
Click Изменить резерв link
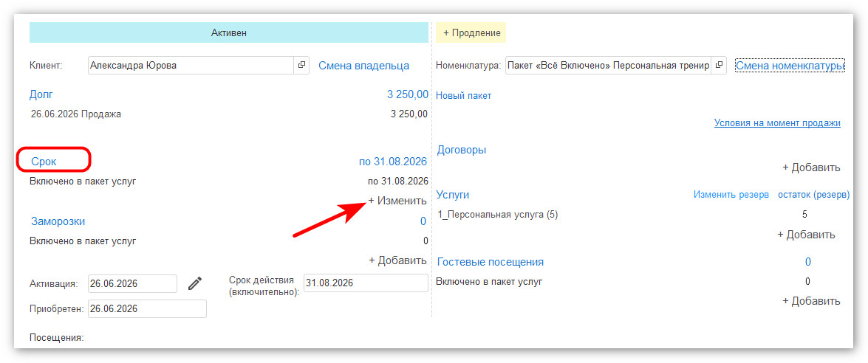tap(731, 195)
